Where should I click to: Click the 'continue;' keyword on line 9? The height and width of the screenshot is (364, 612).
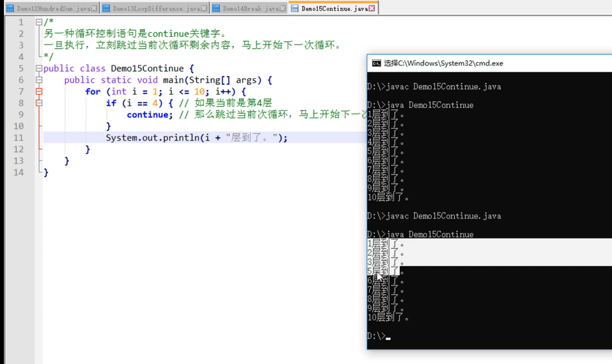(x=150, y=115)
